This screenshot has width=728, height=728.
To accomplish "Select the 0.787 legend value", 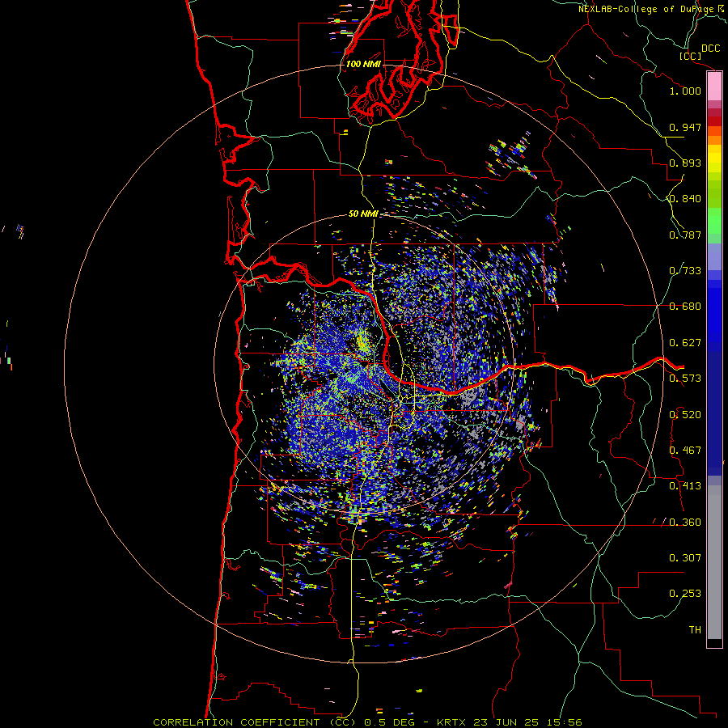I will coord(685,235).
